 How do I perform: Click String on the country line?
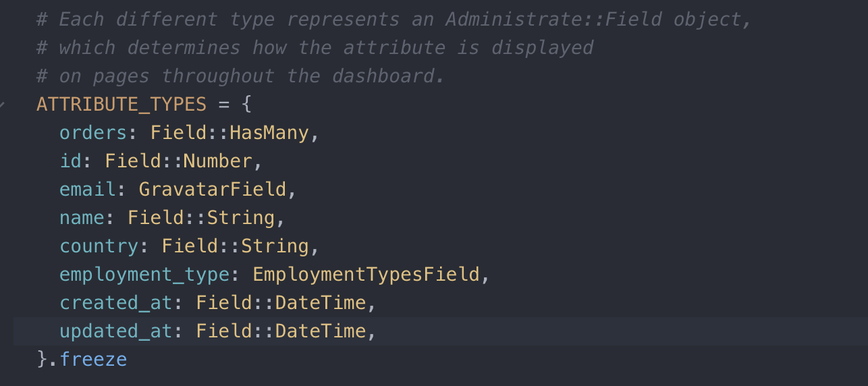click(x=275, y=246)
